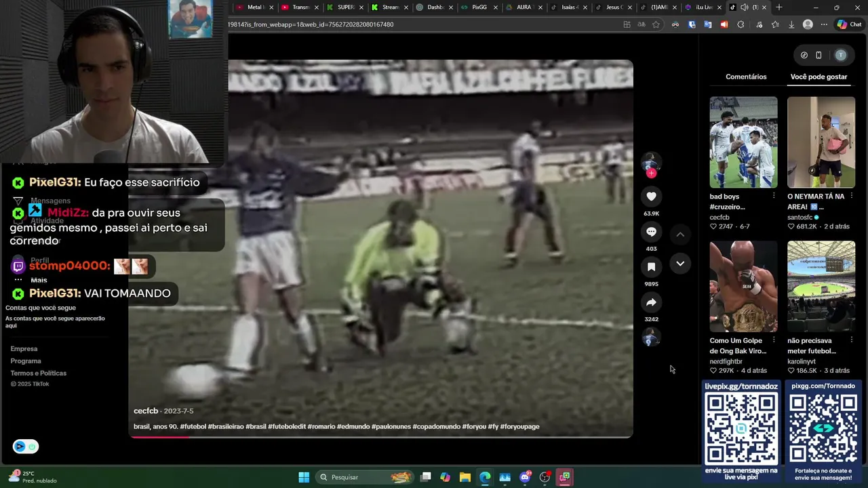Open the cecfcb author name on video
The width and height of the screenshot is (868, 488).
(x=146, y=411)
